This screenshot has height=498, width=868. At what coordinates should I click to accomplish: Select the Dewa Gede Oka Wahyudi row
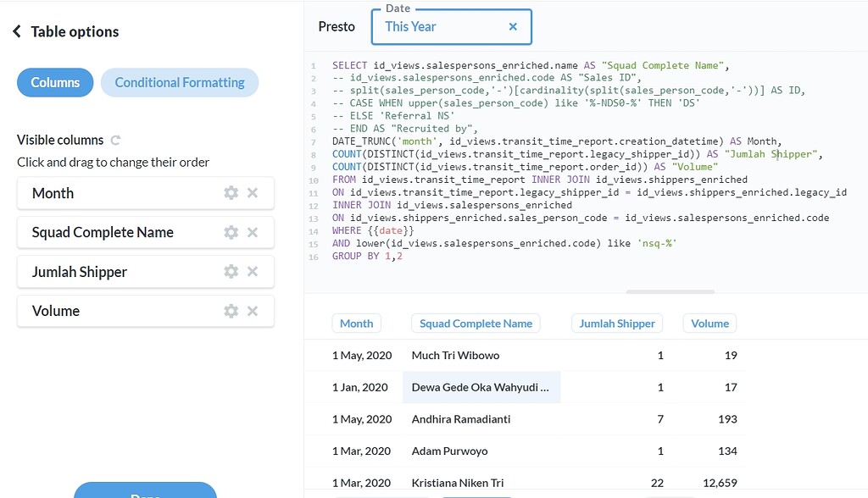tap(481, 387)
